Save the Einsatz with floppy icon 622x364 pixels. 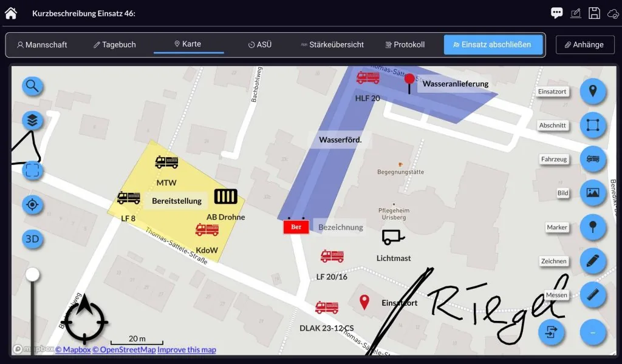click(x=594, y=13)
